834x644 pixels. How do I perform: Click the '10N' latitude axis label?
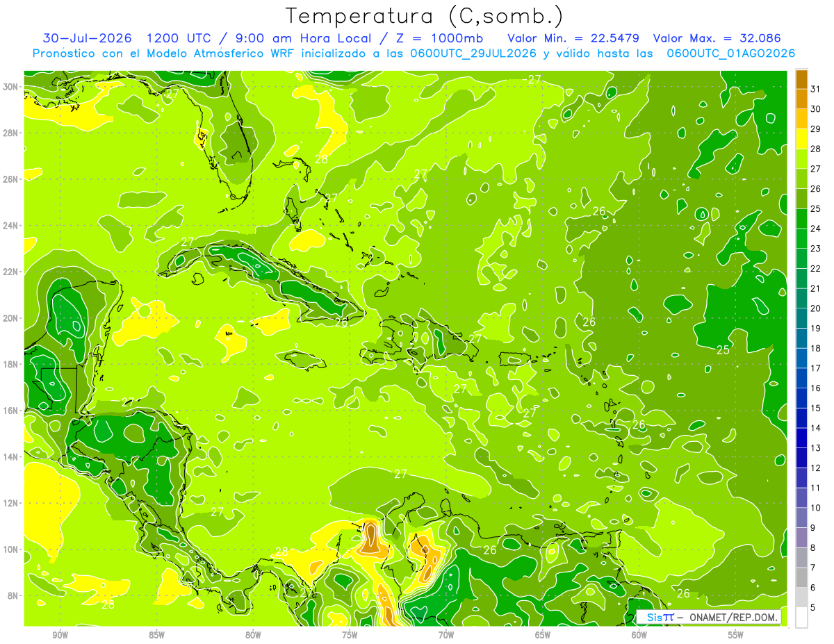coord(10,550)
